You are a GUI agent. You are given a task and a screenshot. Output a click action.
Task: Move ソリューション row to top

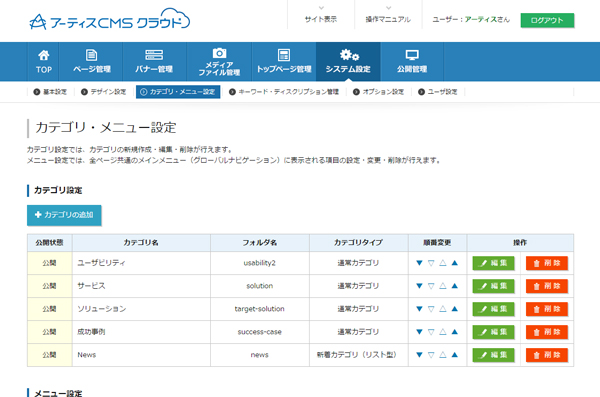point(455,309)
